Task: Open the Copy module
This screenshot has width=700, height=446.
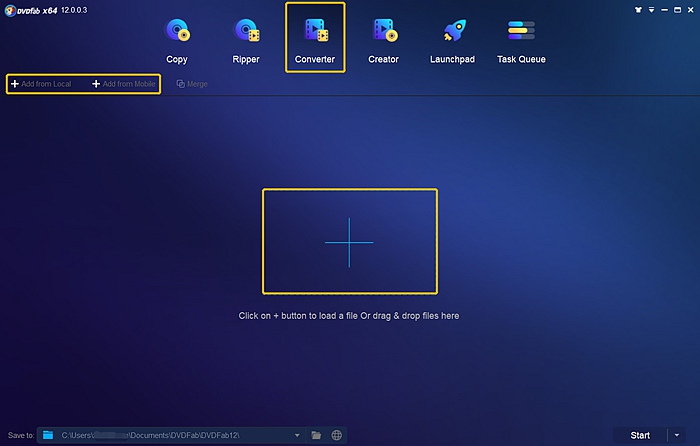Action: (177, 42)
